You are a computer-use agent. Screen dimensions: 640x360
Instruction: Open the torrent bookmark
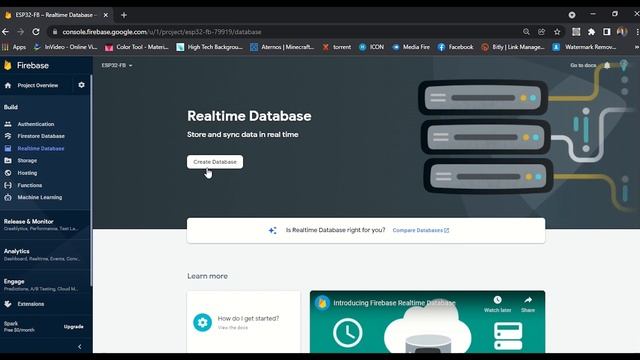337,47
